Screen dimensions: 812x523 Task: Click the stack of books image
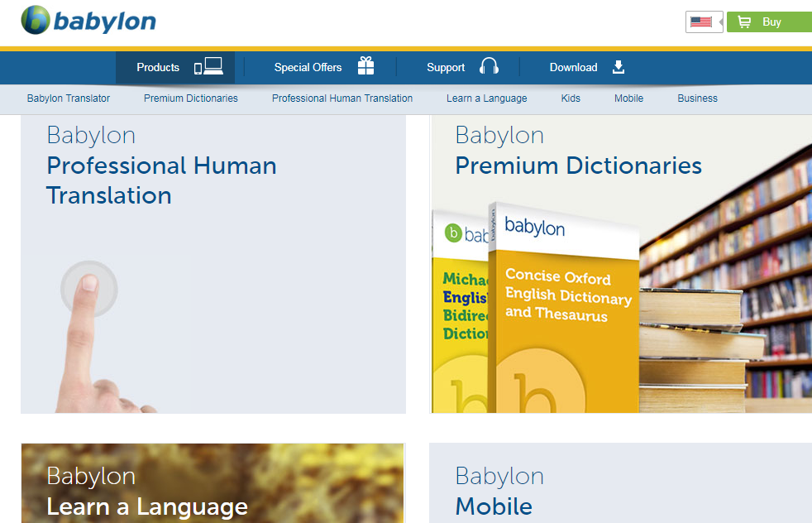(701, 350)
